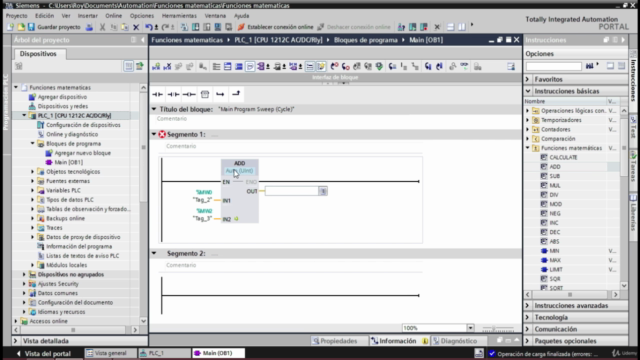Insert a normally open contact from favorites
The image size is (640, 360).
point(158,94)
